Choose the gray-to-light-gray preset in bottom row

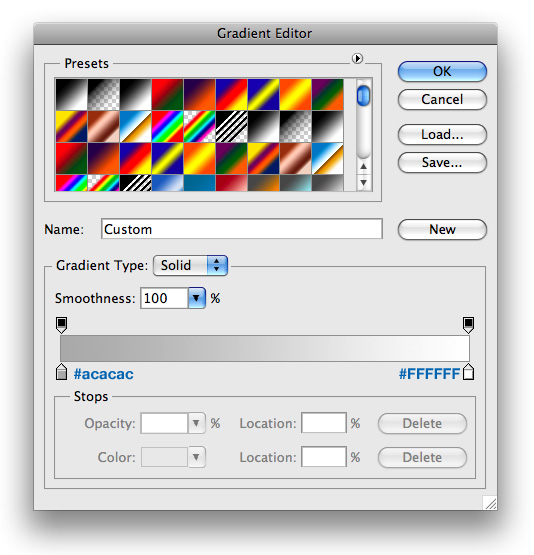[x=327, y=183]
